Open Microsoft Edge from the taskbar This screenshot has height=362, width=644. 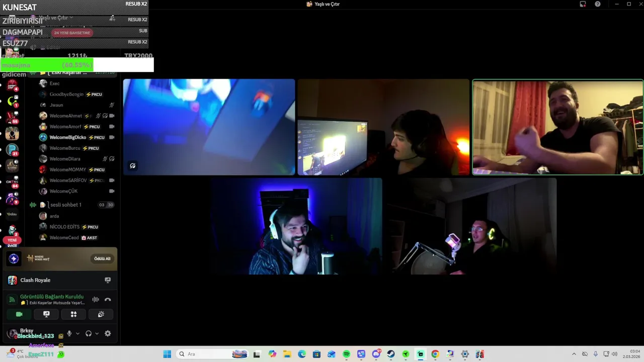[302, 354]
